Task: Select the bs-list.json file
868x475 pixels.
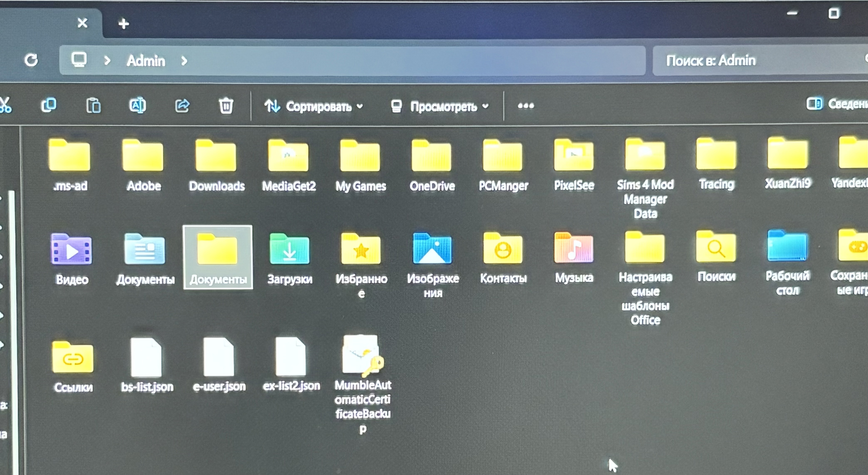Action: pyautogui.click(x=147, y=366)
